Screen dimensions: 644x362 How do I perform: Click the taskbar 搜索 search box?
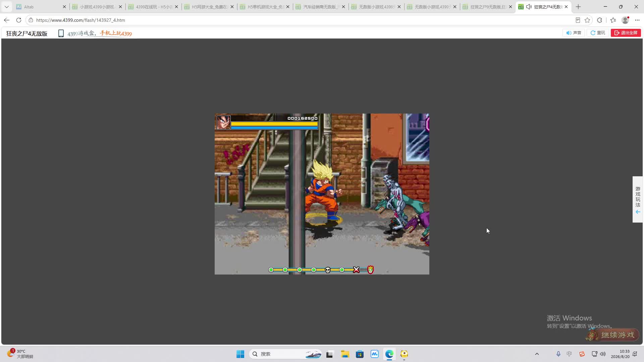point(286,354)
